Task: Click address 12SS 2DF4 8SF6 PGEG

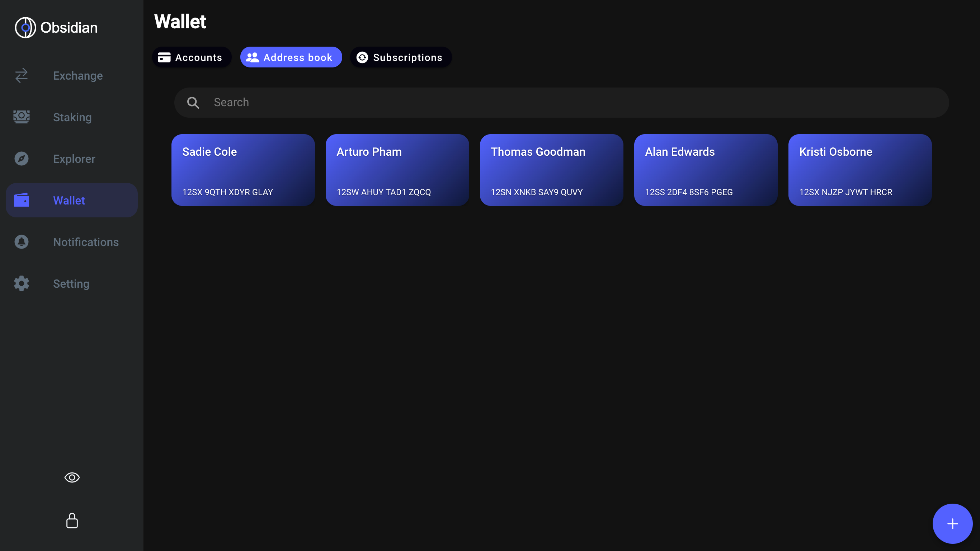Action: [689, 192]
